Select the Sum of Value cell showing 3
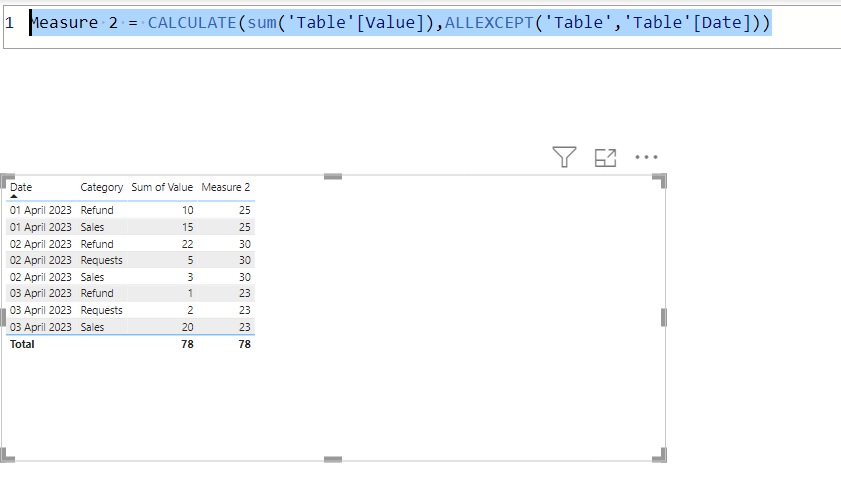This screenshot has height=498, width=841. (190, 277)
